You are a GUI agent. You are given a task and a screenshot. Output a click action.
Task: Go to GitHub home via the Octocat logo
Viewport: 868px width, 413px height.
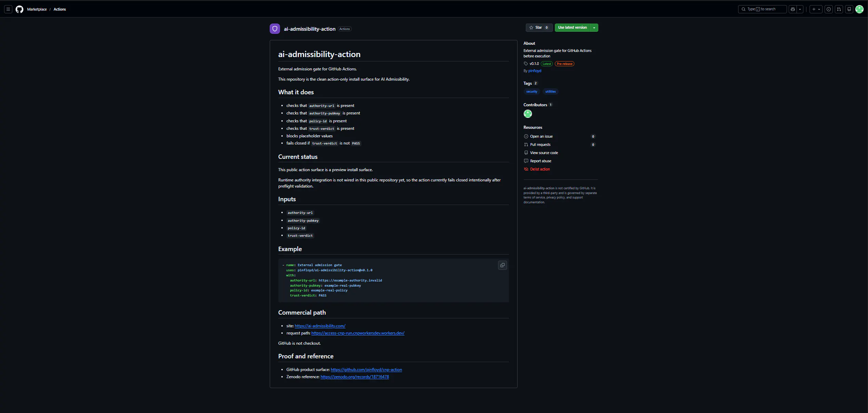click(19, 9)
